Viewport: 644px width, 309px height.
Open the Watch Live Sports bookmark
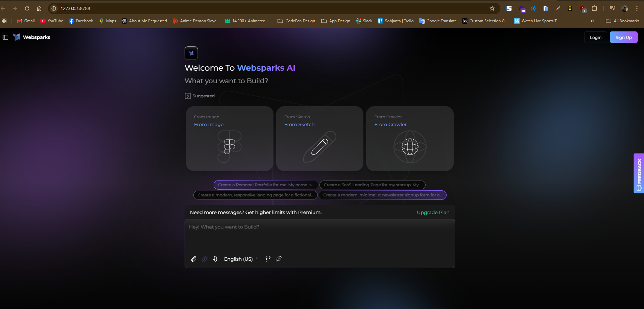point(537,21)
